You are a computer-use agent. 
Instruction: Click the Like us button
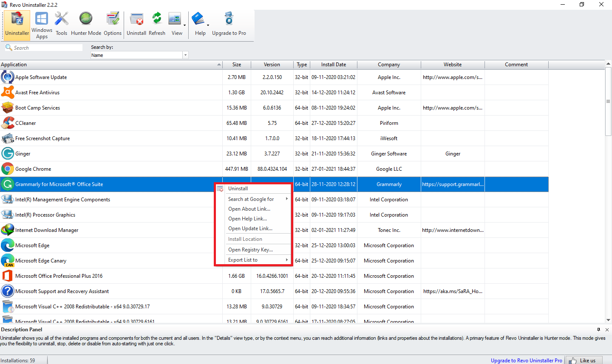(x=584, y=360)
